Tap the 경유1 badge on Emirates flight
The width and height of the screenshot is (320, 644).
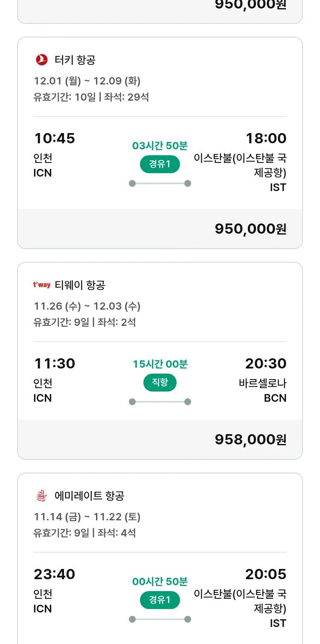coord(160,600)
